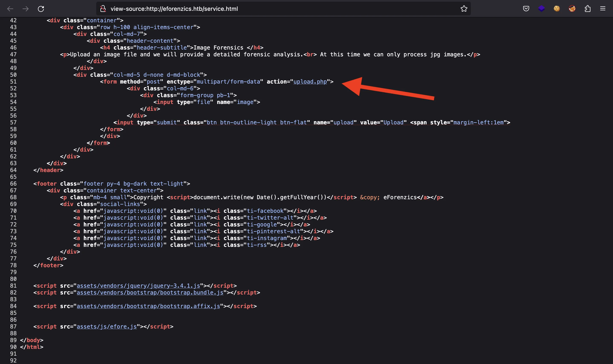Open the bootstrap.affix.js script link
The width and height of the screenshot is (613, 364).
coord(148,306)
